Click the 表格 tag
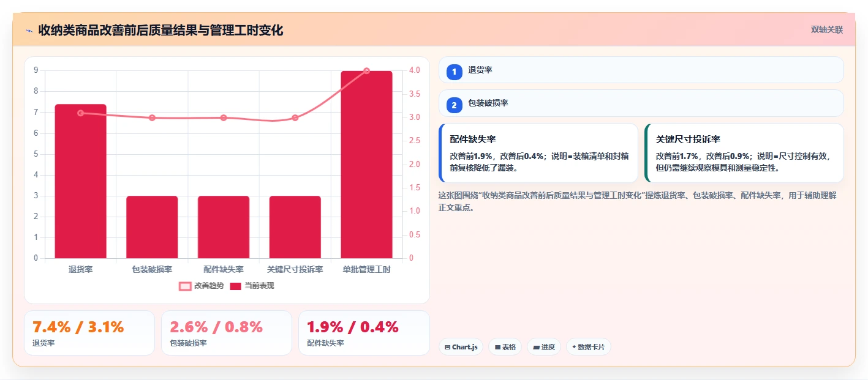The image size is (868, 380). pos(505,347)
